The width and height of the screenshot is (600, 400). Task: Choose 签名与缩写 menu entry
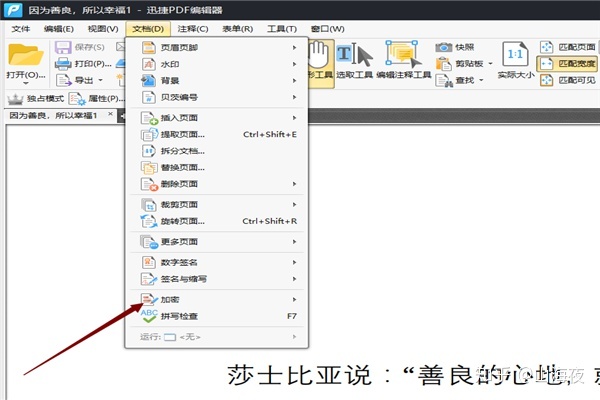(x=217, y=279)
